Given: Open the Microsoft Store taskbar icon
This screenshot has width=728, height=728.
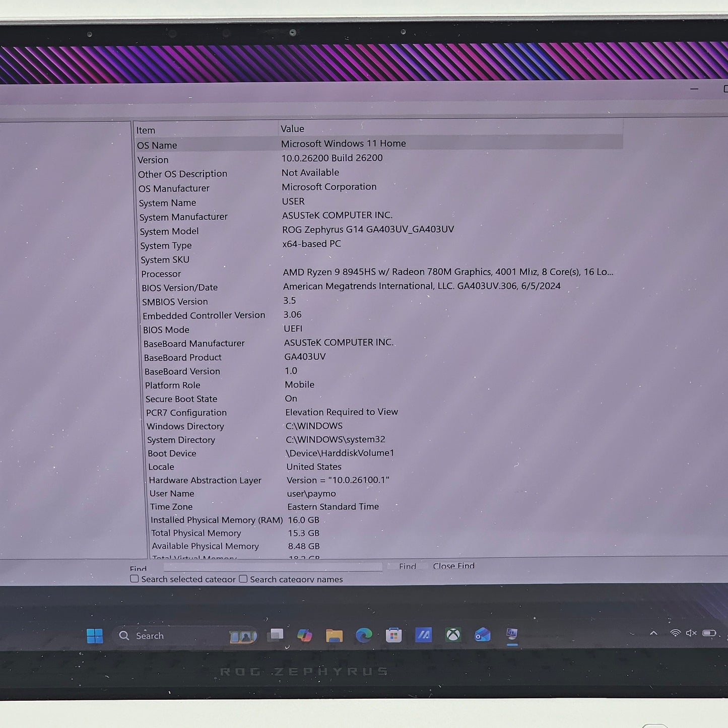Looking at the screenshot, I should (393, 635).
